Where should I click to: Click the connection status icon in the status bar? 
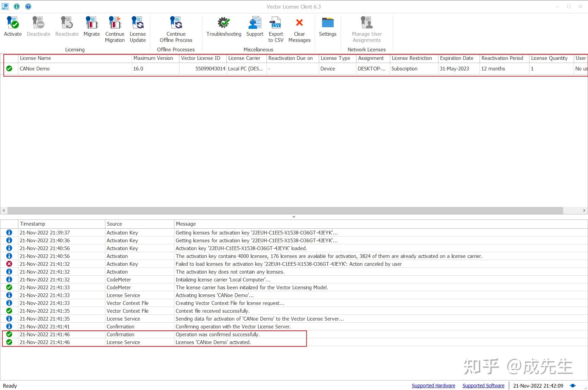click(x=573, y=386)
